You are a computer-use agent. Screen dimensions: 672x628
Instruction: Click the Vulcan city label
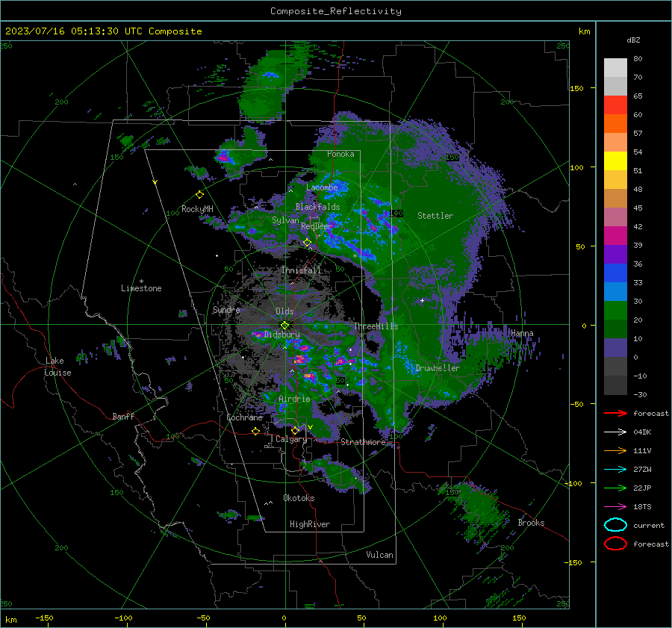click(380, 555)
